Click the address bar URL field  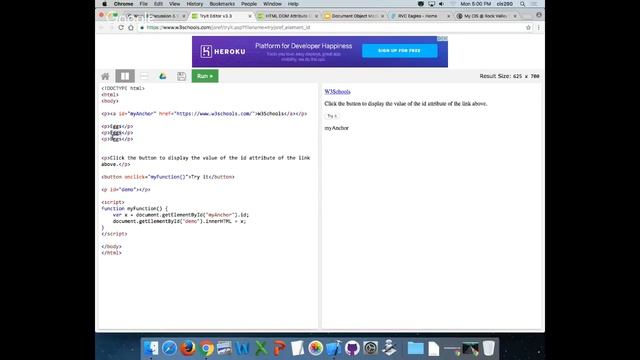(331, 27)
